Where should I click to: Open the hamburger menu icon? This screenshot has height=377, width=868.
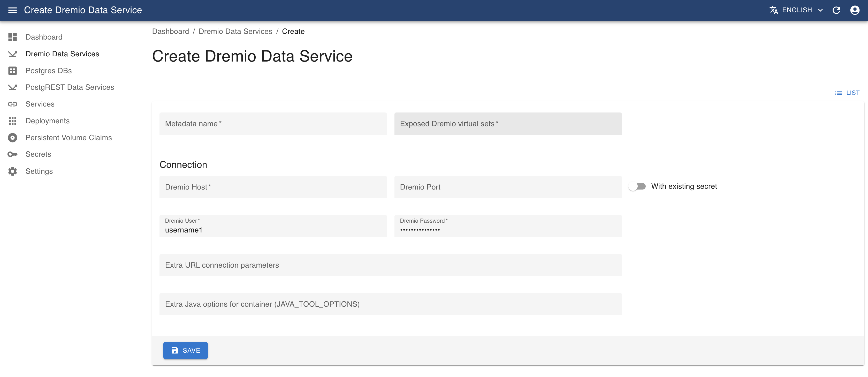[12, 10]
